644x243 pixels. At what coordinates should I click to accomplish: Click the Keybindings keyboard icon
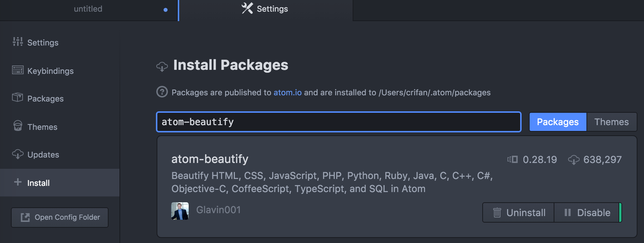click(17, 70)
